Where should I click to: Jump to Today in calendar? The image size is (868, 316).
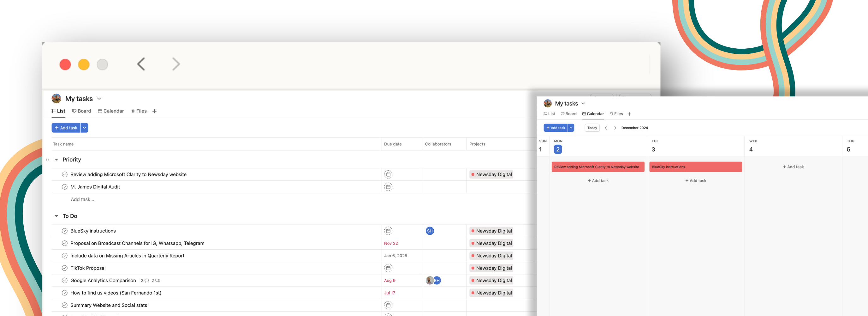(592, 128)
